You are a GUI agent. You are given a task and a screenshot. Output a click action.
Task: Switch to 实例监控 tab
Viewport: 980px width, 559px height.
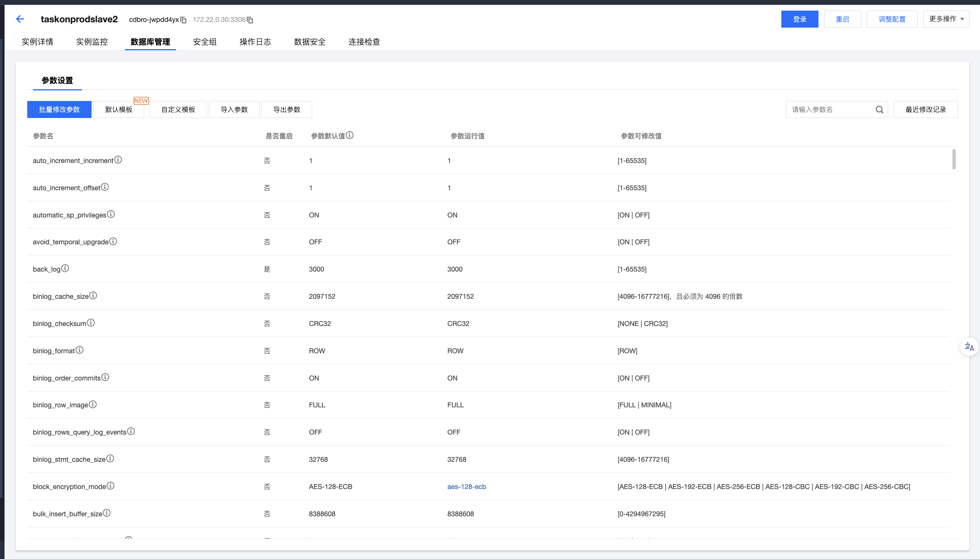pyautogui.click(x=92, y=42)
